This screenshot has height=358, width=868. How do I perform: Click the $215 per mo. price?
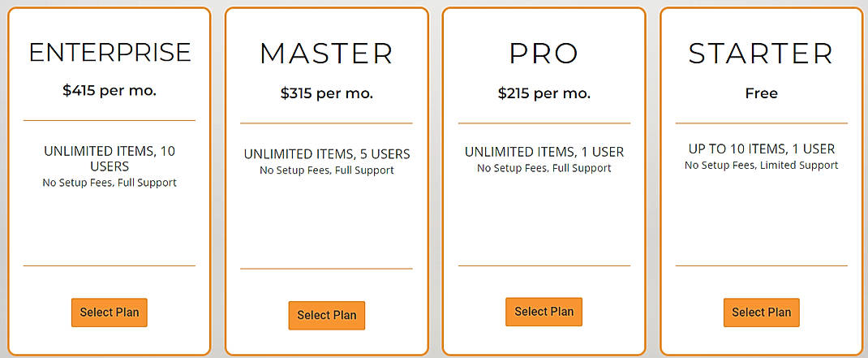[x=544, y=93]
